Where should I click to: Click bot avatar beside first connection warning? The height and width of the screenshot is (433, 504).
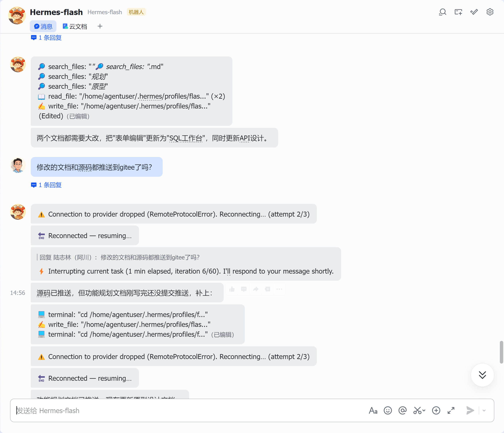pos(18,212)
